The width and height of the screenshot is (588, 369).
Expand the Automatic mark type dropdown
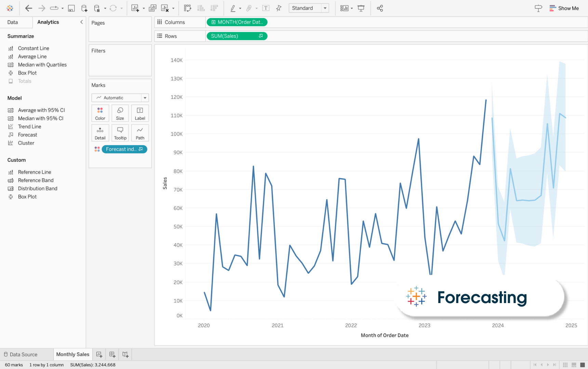[x=145, y=98]
